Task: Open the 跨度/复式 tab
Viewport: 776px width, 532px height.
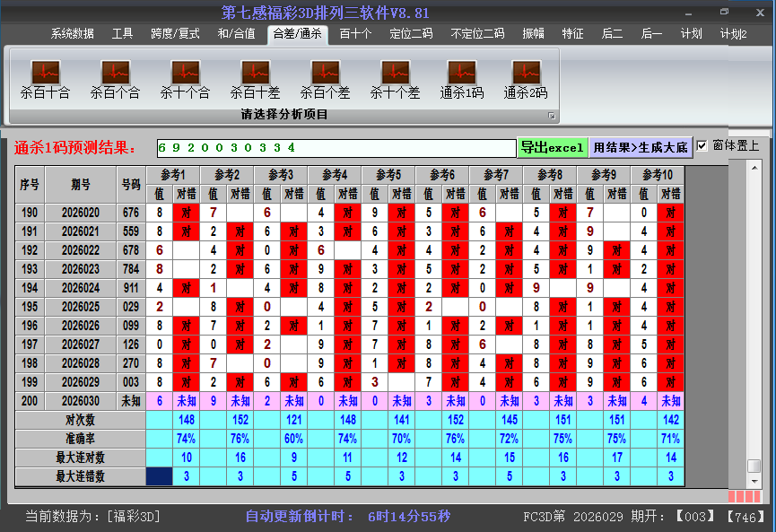Action: pos(175,34)
